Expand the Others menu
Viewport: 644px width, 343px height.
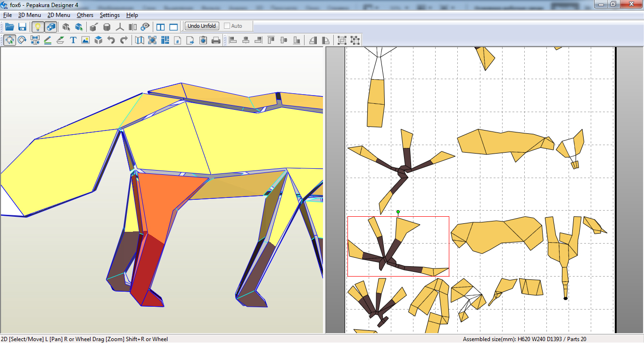(85, 15)
